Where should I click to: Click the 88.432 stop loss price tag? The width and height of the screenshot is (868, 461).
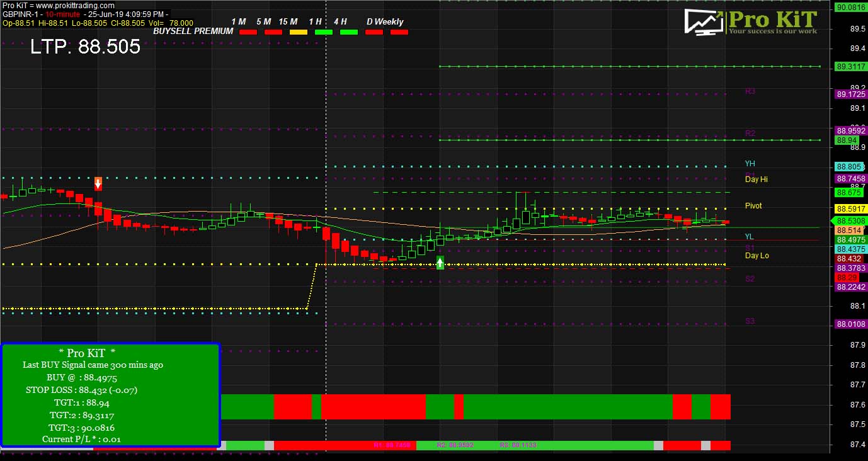(849, 259)
